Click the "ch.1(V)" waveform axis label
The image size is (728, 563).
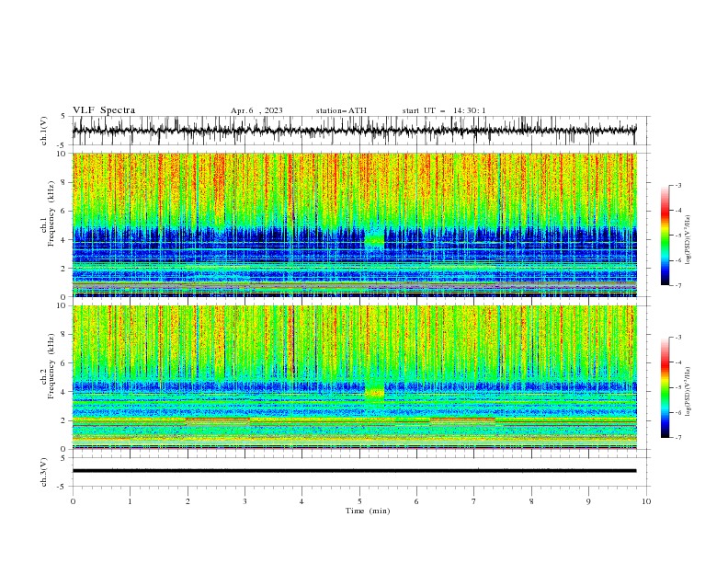point(44,131)
